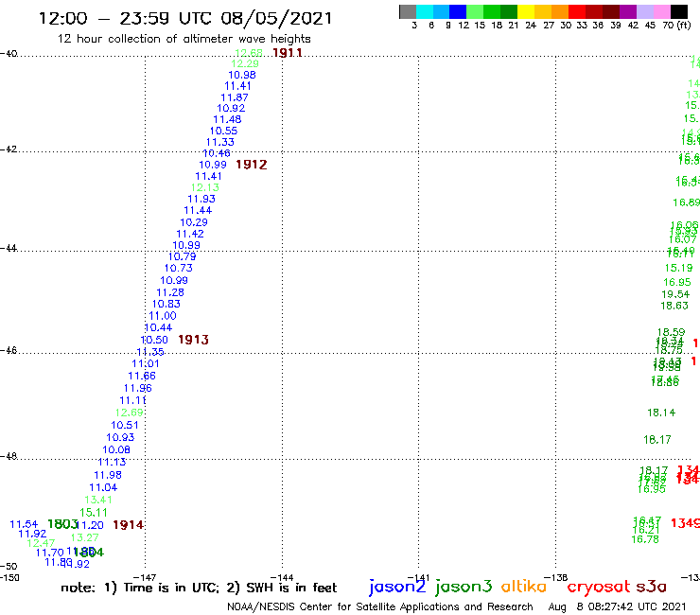700x615 pixels.
Task: Click the wave height value 10.08
Action: 116,450
